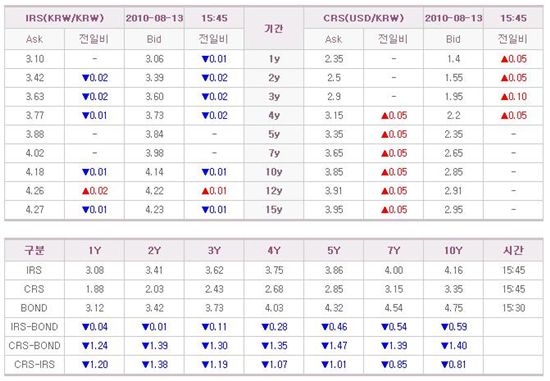The height and width of the screenshot is (381, 550).
Task: Click the CRS-IRS row label
Action: (34, 365)
